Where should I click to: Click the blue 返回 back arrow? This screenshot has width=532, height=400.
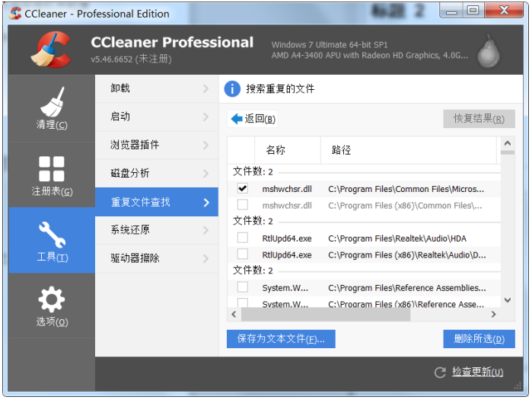(237, 119)
